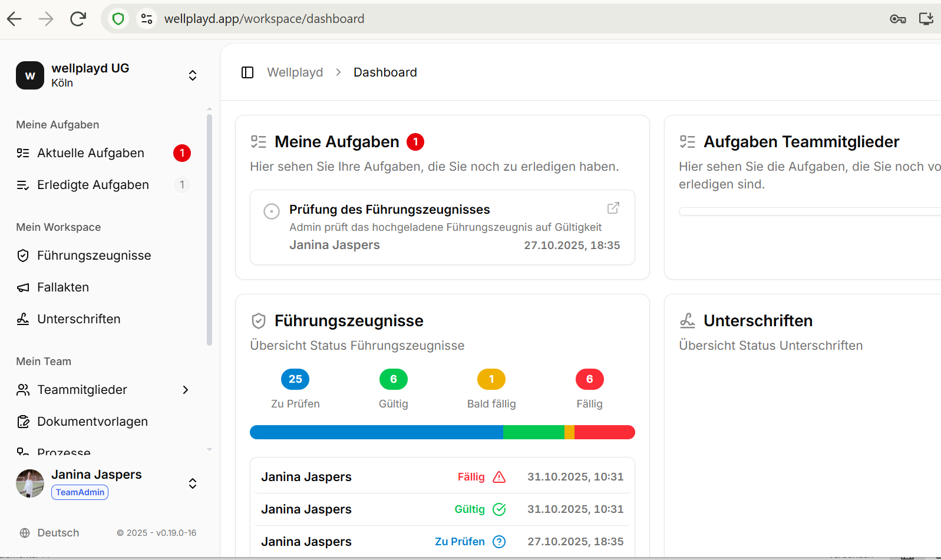Go back with browser back arrow
941x560 pixels.
(14, 19)
